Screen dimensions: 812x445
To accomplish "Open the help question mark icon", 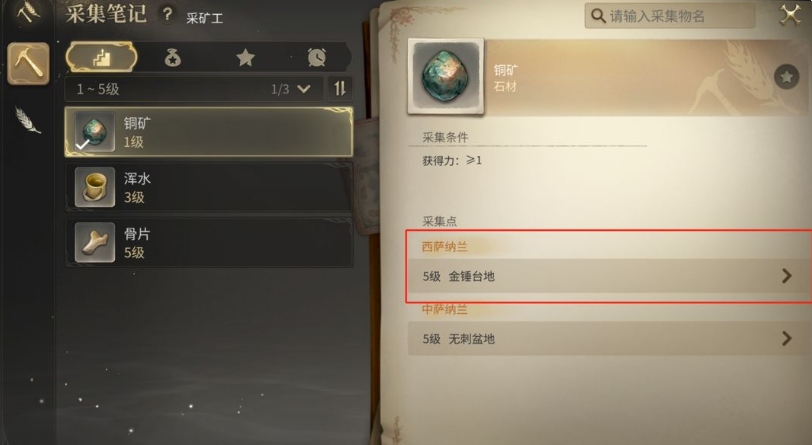I will pyautogui.click(x=167, y=15).
